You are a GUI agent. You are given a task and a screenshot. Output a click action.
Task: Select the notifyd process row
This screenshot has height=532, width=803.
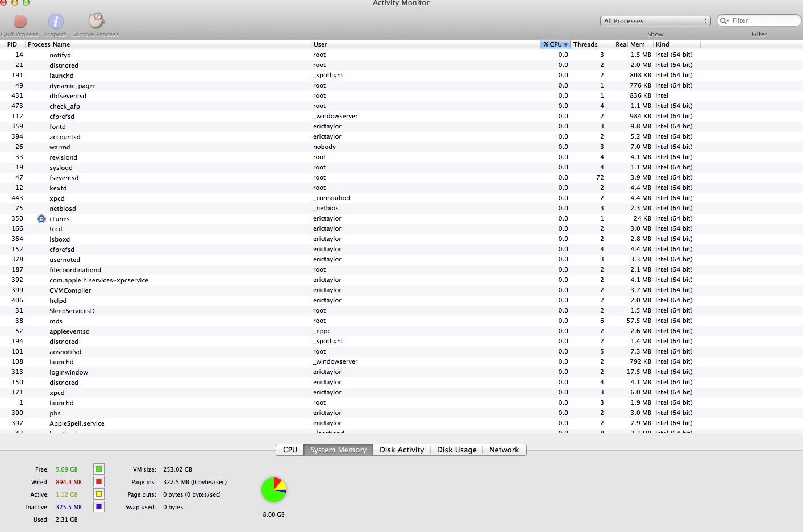401,55
